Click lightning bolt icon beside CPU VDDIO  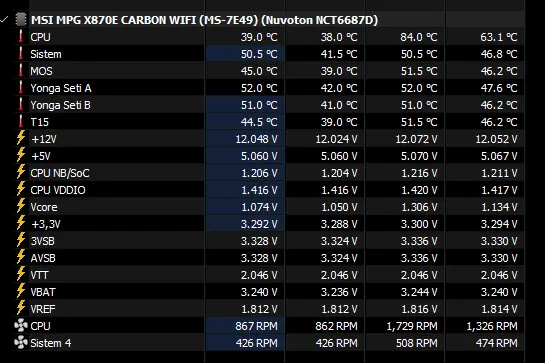coord(21,189)
